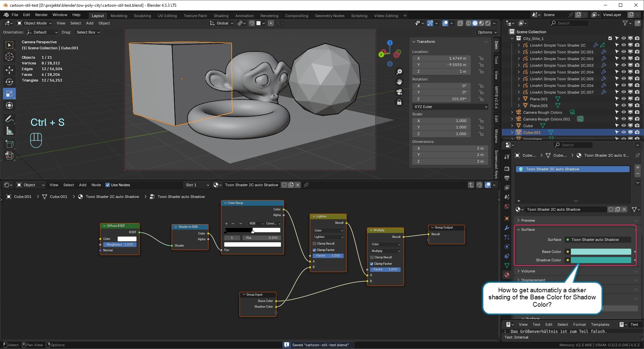Open Templates menu in text editor
The image size is (644, 349).
[x=600, y=325]
